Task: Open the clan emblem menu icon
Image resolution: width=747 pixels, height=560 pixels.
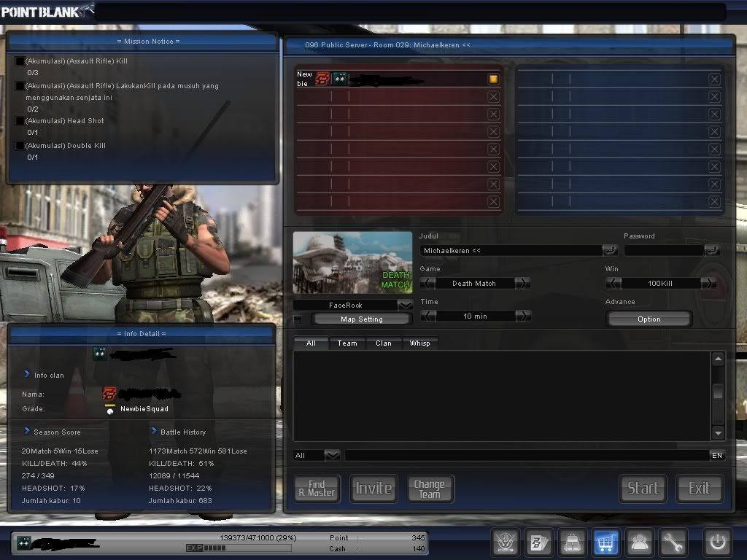Action: tap(506, 542)
